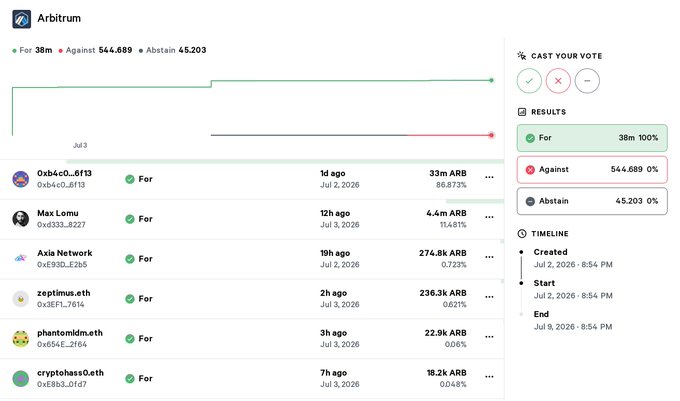View zeptimus.eth avatar
The height and width of the screenshot is (401, 680).
tap(21, 299)
